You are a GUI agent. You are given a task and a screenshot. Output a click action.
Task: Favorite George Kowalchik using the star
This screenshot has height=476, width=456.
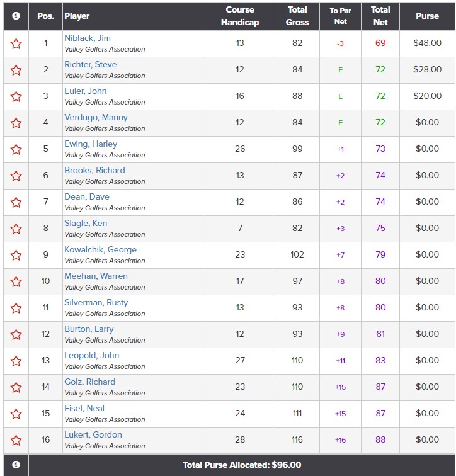click(x=16, y=255)
